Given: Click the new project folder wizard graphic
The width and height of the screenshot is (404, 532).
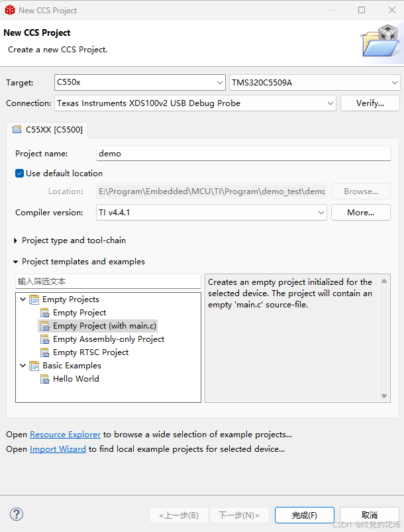Looking at the screenshot, I should pyautogui.click(x=380, y=40).
